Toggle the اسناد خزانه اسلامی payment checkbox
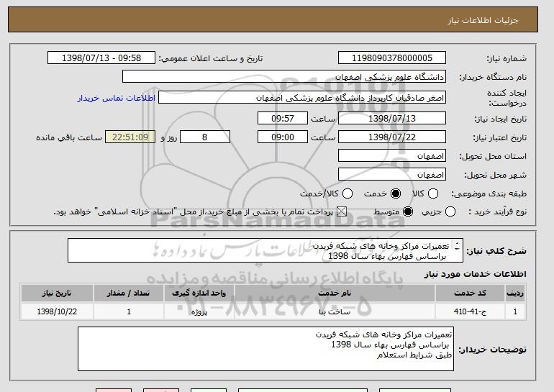 341,211
